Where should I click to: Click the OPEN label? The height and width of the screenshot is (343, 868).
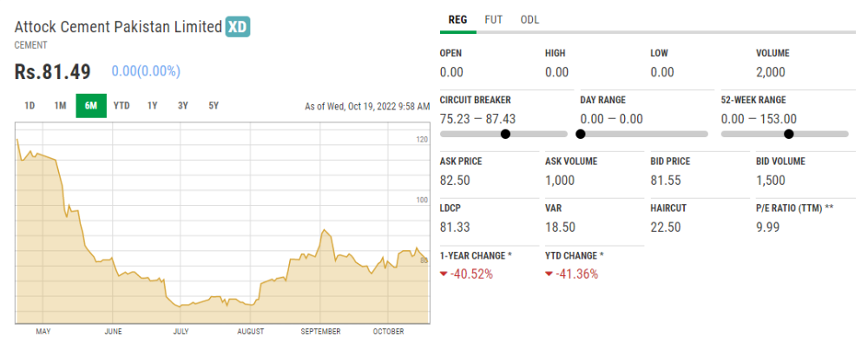tap(450, 53)
